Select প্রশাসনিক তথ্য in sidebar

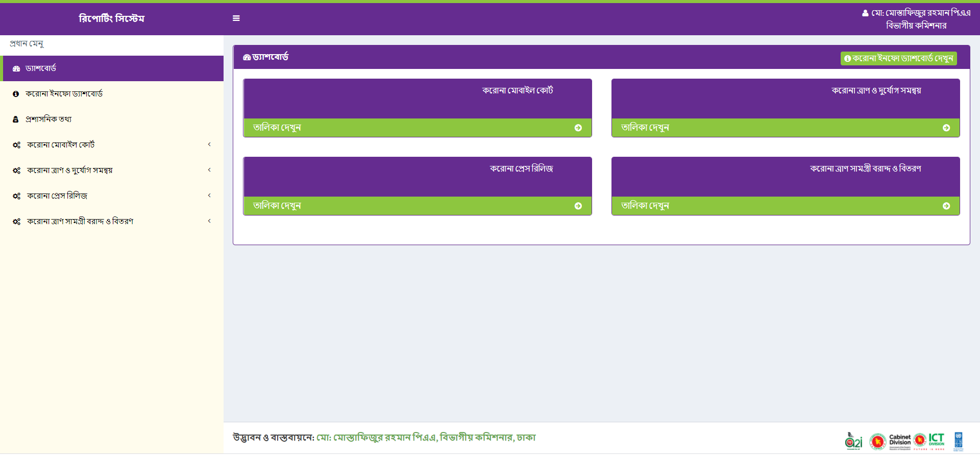coord(112,119)
